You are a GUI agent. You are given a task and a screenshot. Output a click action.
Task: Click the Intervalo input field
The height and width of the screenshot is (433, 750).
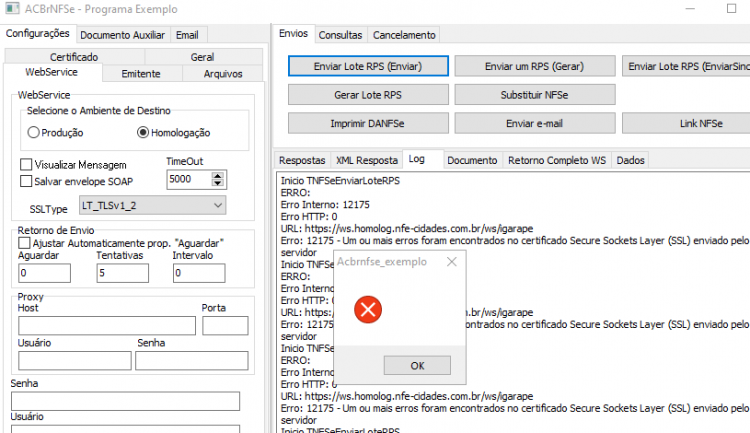point(199,273)
